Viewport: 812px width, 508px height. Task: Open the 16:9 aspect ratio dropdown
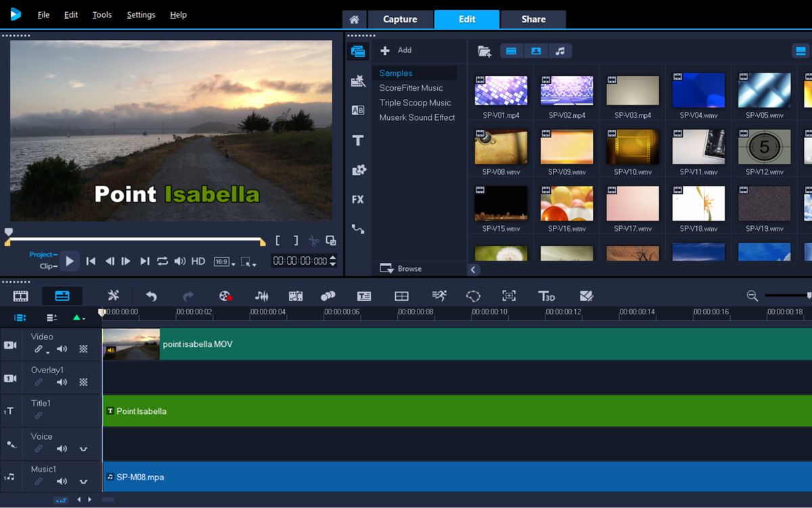pos(224,261)
